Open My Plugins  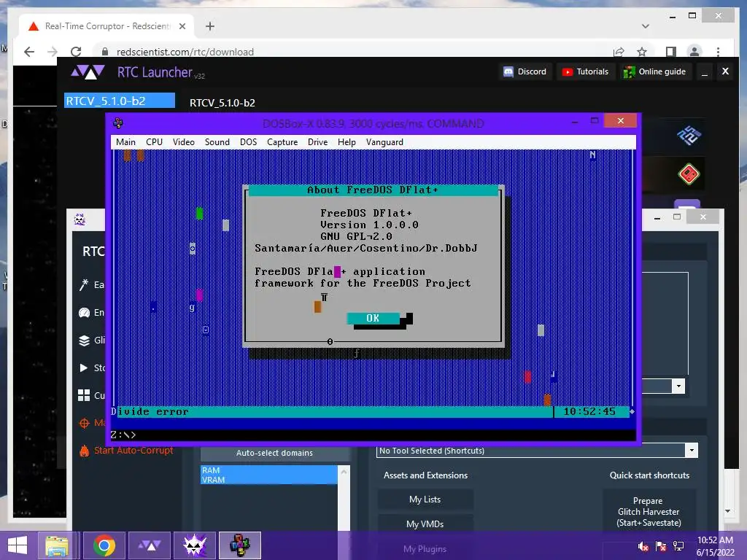click(x=425, y=549)
